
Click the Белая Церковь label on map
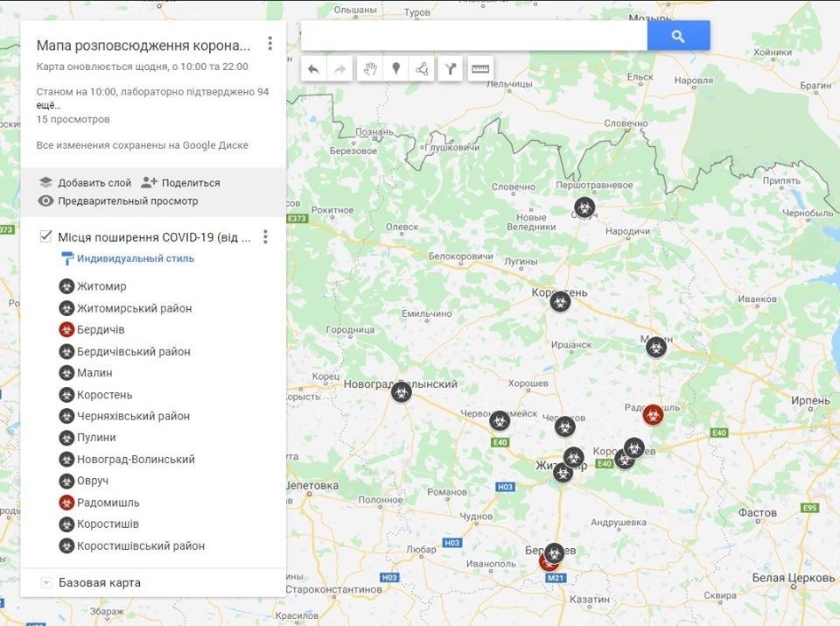794,578
